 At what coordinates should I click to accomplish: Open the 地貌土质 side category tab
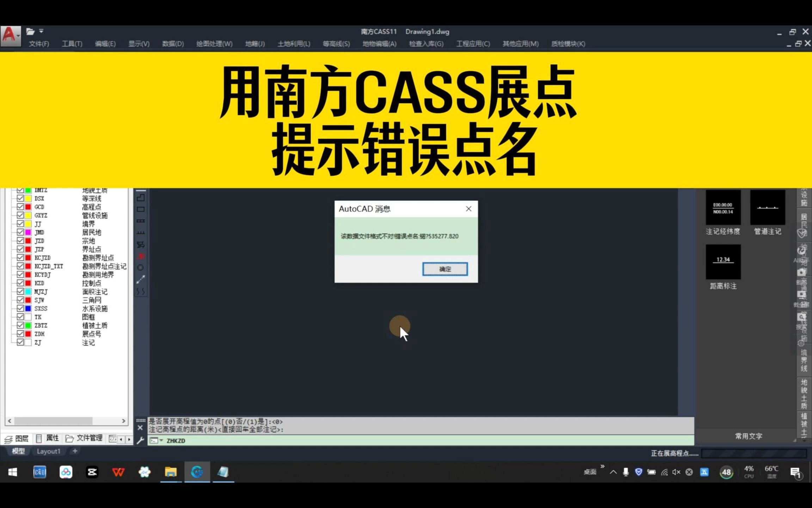(x=804, y=394)
